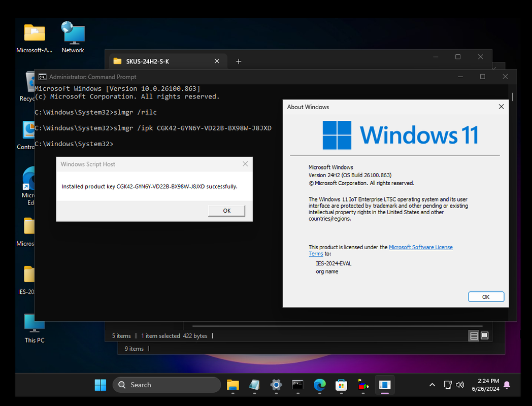Open File Explorer from the taskbar
This screenshot has height=406, width=532.
pos(232,385)
